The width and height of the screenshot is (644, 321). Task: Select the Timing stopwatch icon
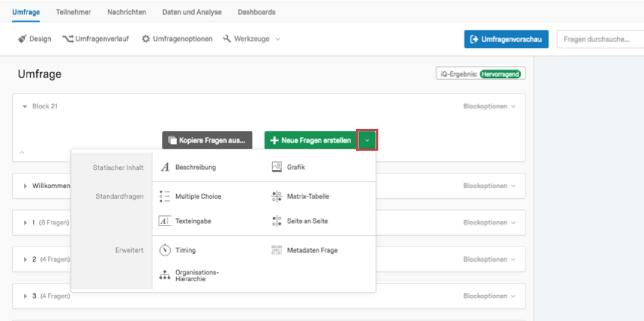pos(165,250)
